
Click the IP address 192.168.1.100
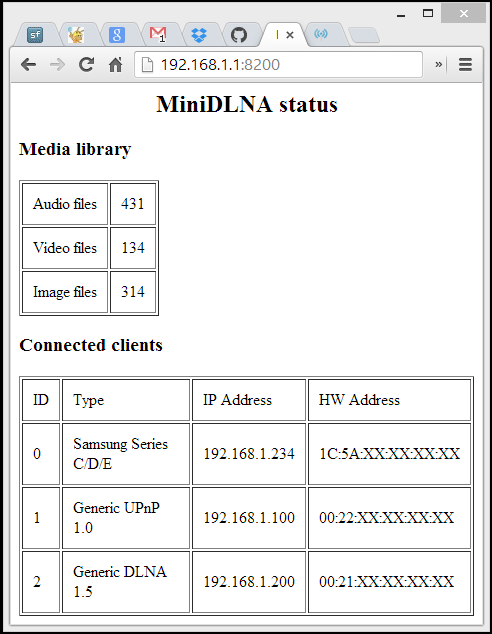[x=249, y=518]
